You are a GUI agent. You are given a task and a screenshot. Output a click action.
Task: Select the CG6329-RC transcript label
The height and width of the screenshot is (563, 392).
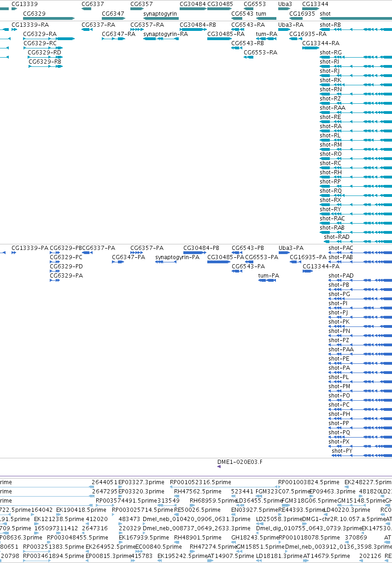[40, 43]
